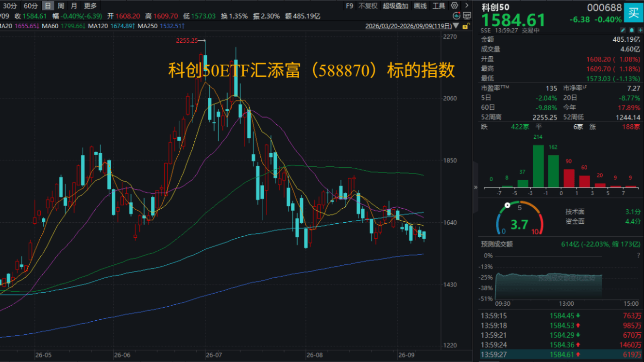This screenshot has width=644, height=362.
Task: Switch to the 30分 period tab
Action: coord(9,6)
